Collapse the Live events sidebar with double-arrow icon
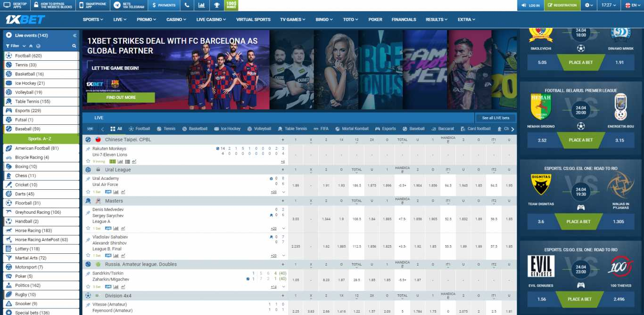This screenshot has height=315, width=644. point(74,35)
